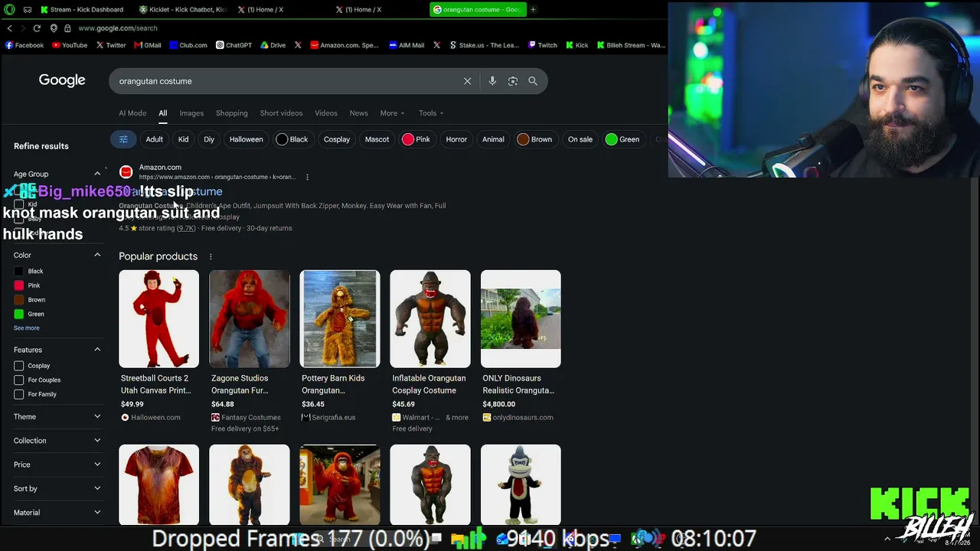Collapse the Color section
This screenshot has height=551, width=980.
point(97,255)
